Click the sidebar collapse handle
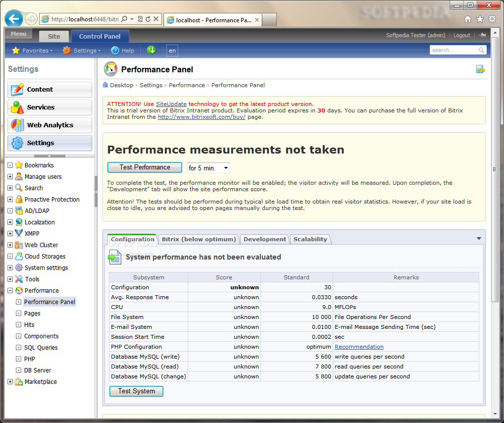The image size is (504, 423). pyautogui.click(x=96, y=192)
